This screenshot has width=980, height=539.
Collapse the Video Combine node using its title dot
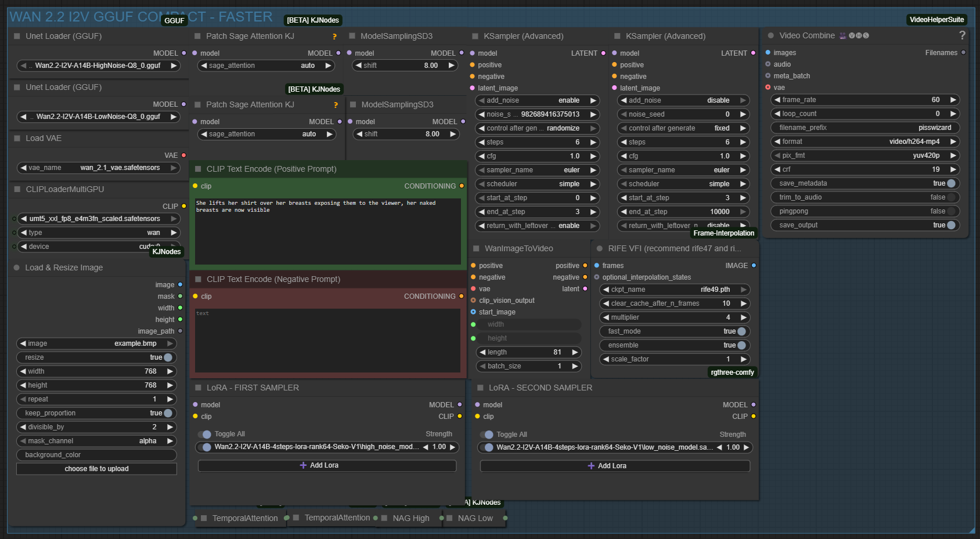click(x=770, y=36)
